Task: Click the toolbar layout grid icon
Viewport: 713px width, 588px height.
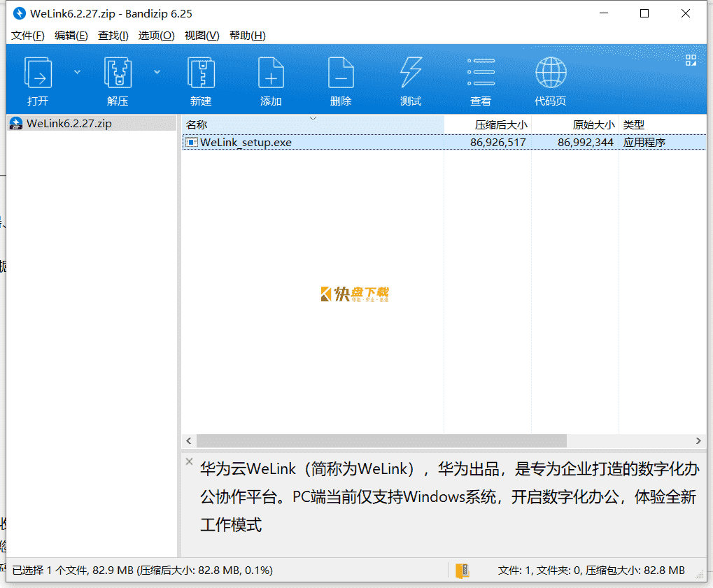Action: pos(691,60)
